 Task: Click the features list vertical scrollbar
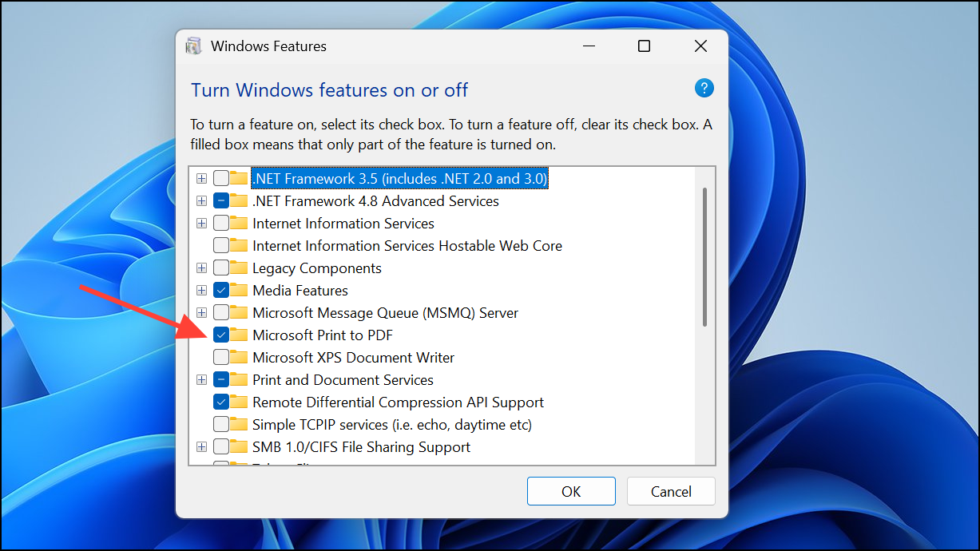[x=704, y=256]
